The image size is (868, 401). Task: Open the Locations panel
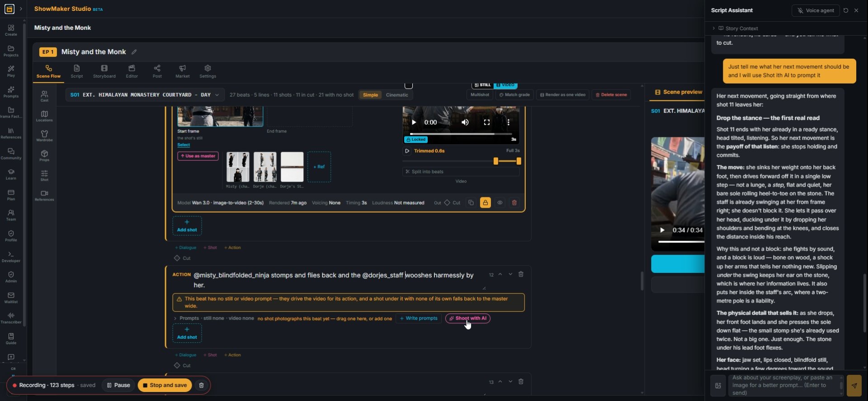[44, 116]
